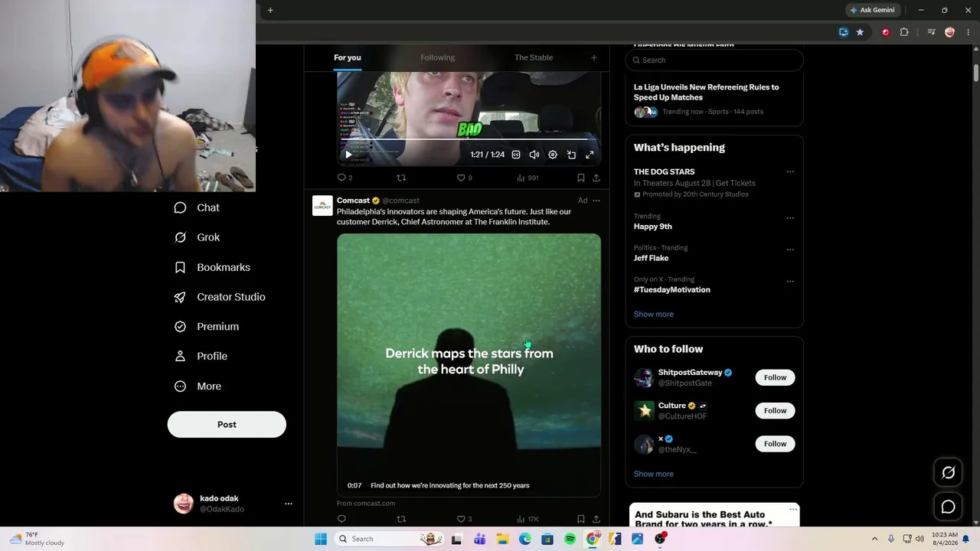Open account menu dots beside kado odak
The width and height of the screenshot is (980, 551).
pos(289,504)
